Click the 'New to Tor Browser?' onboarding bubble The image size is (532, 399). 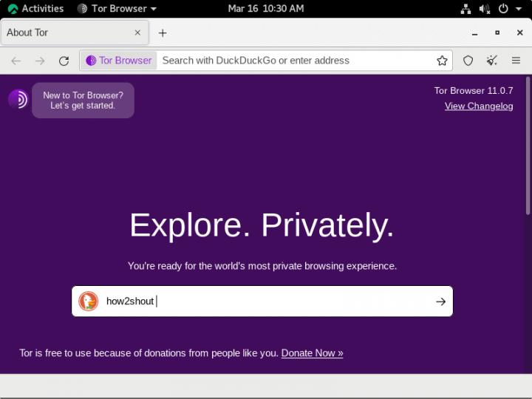[83, 100]
